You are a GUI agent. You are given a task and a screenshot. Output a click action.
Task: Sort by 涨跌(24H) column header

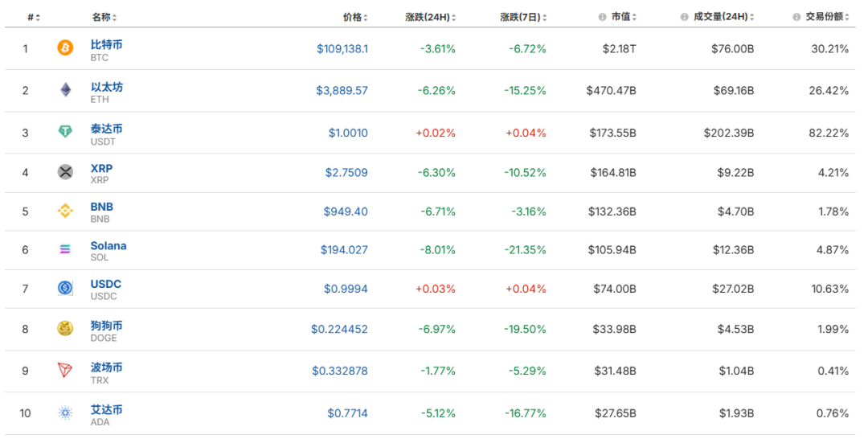click(431, 17)
